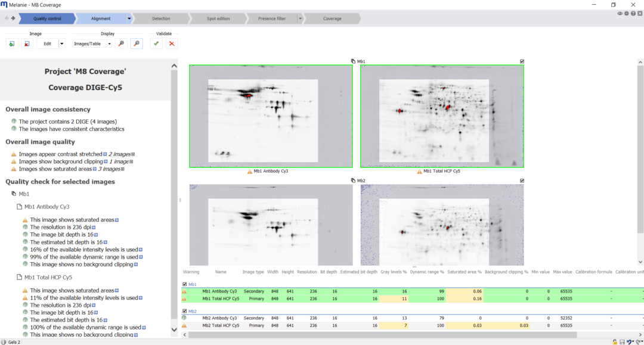Image resolution: width=644 pixels, height=345 pixels.
Task: Open settings via the gear icon at top right
Action: [627, 13]
